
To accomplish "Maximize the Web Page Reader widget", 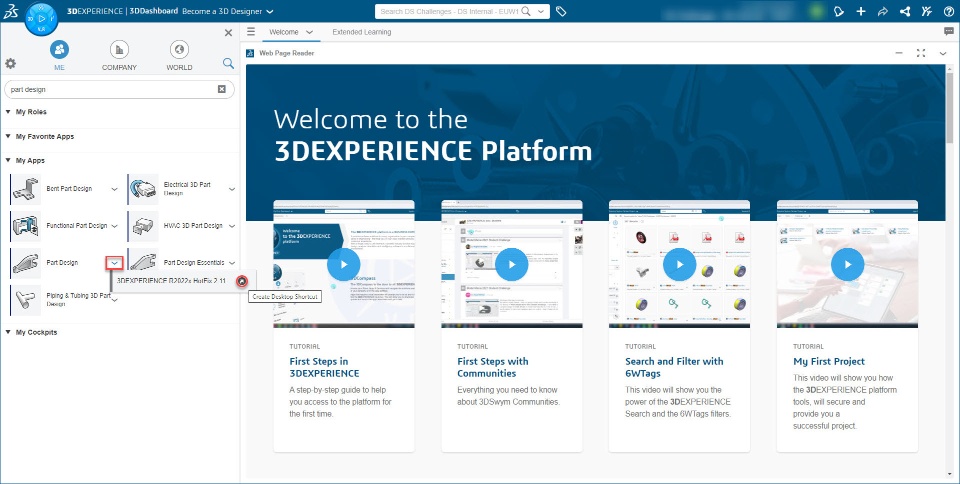I will (921, 53).
